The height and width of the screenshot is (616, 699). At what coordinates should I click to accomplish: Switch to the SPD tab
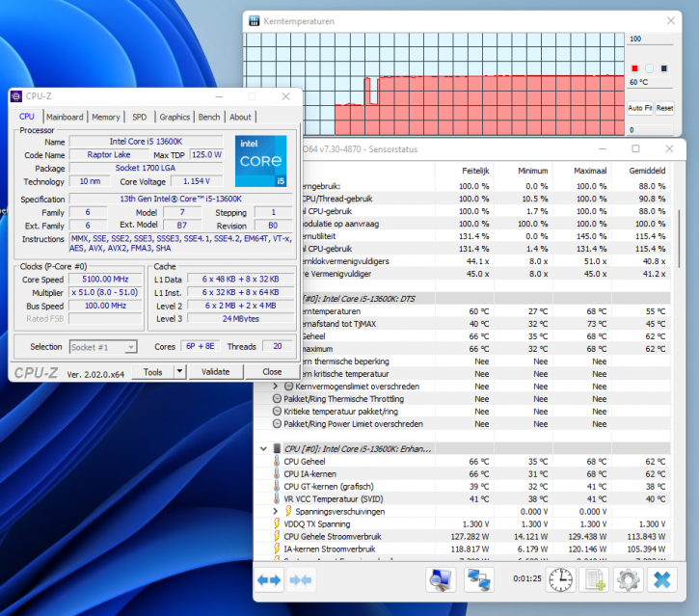(140, 117)
